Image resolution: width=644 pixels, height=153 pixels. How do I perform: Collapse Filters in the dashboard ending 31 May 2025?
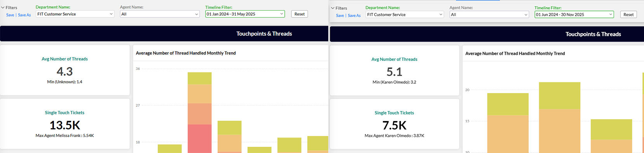point(9,7)
